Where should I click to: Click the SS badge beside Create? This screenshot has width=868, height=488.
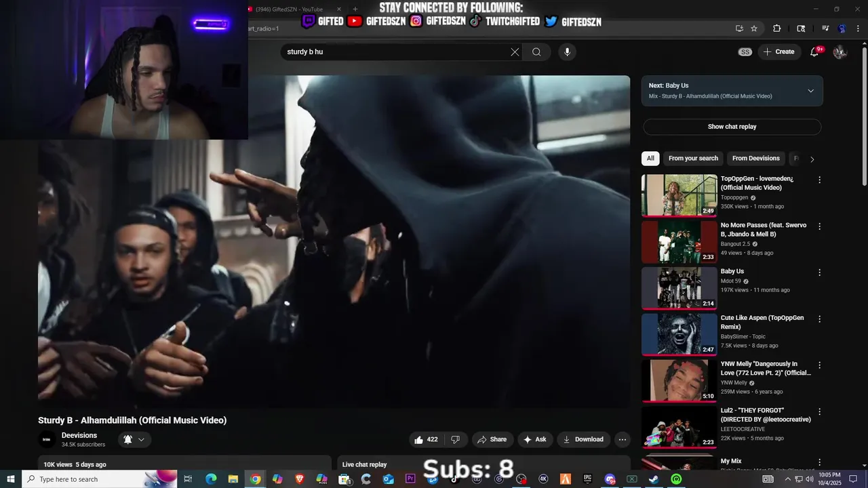745,52
